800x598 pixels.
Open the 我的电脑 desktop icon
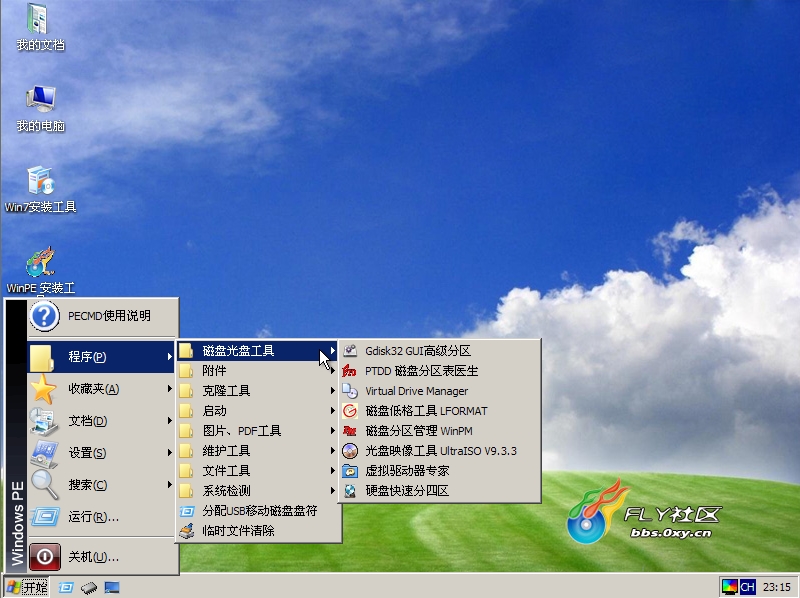tap(40, 109)
